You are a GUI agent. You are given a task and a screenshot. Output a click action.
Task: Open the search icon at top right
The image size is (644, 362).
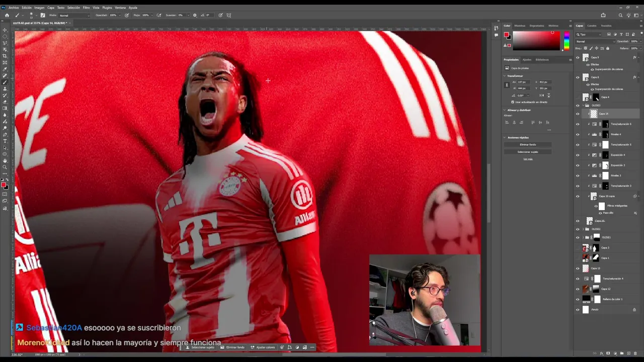coord(620,15)
